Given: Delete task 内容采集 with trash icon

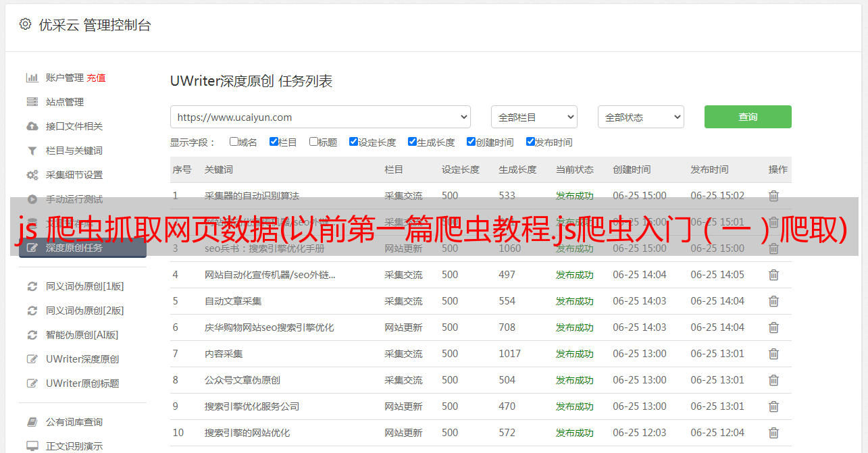Looking at the screenshot, I should 773,354.
